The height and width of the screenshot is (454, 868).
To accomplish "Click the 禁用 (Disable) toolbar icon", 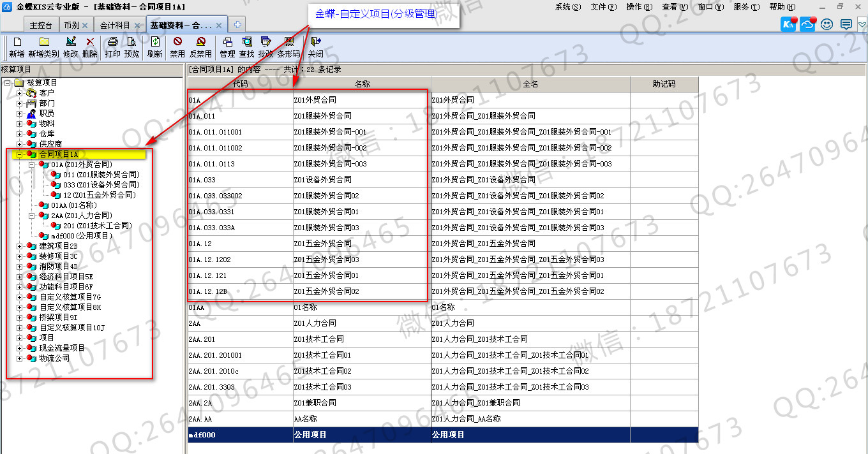I will [177, 42].
